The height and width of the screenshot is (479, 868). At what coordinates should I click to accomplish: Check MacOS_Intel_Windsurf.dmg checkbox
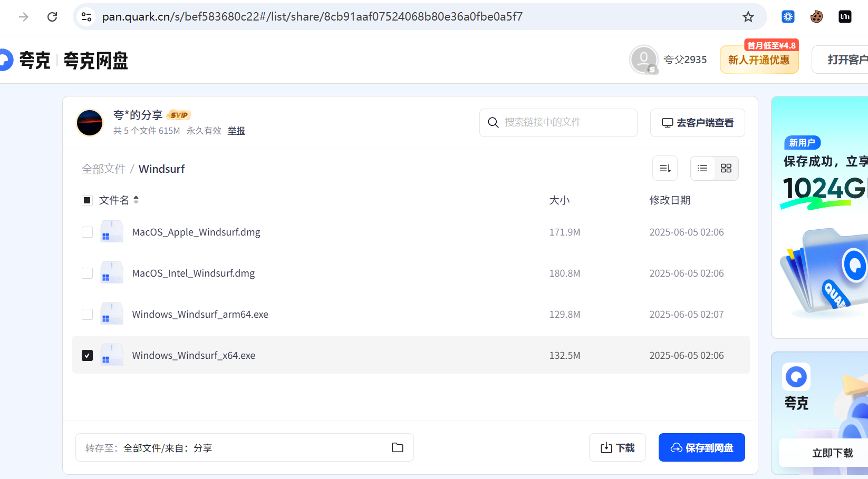87,273
